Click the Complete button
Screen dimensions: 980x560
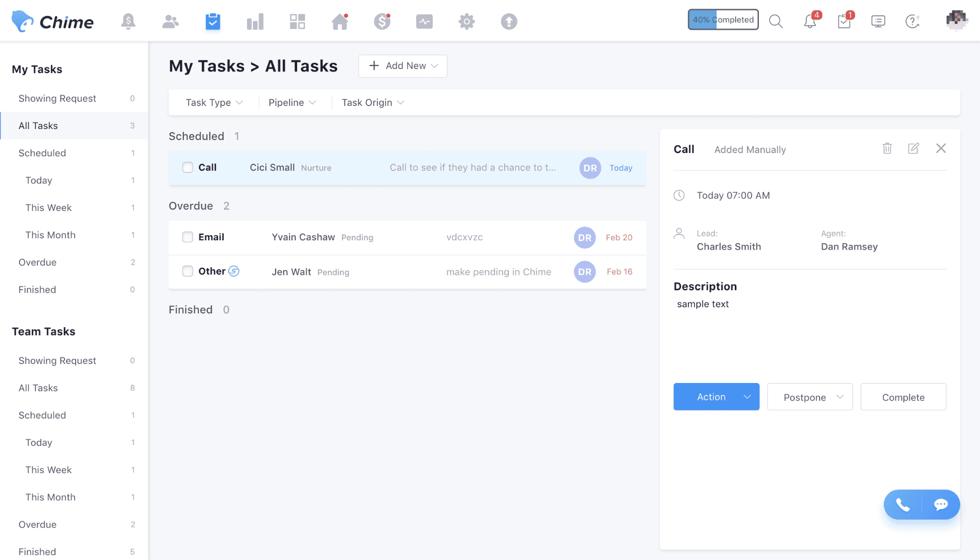[x=903, y=397]
